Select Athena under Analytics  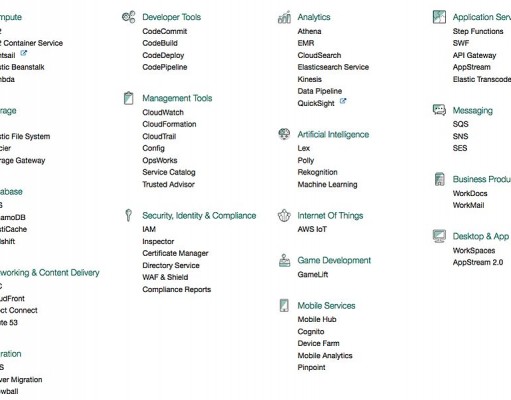[x=309, y=31]
